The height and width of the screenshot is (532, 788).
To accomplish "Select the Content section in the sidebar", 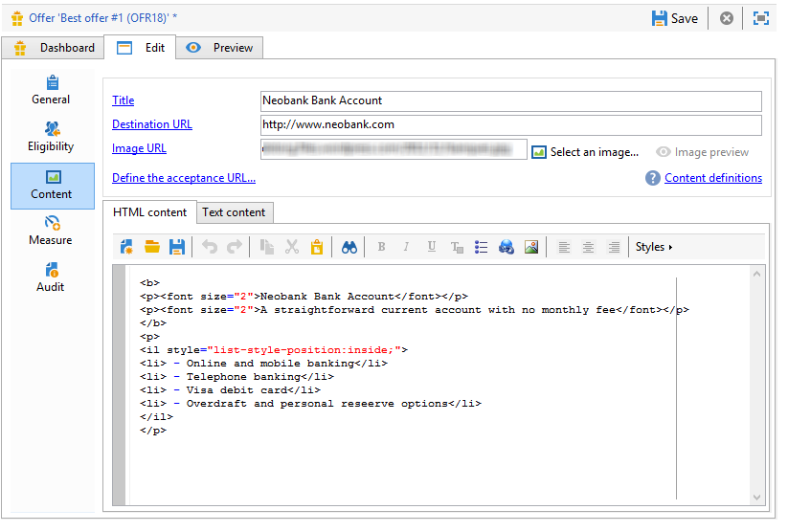I will [53, 186].
